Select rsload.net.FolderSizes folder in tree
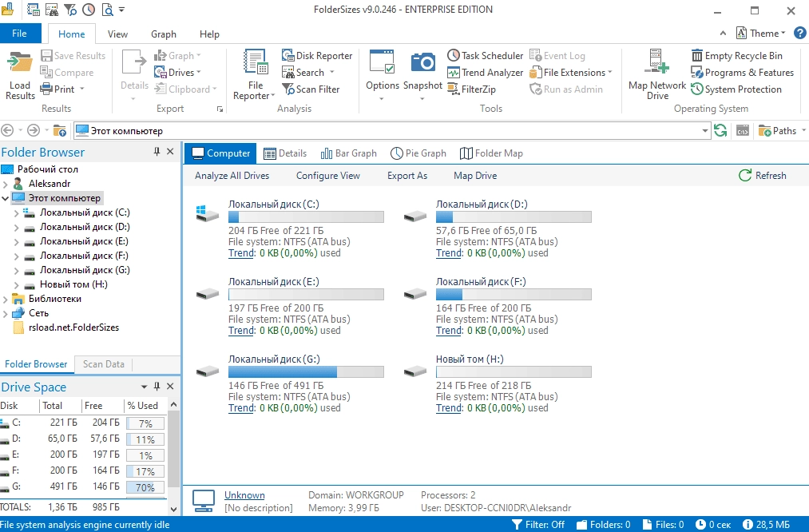The width and height of the screenshot is (809, 532). (73, 328)
